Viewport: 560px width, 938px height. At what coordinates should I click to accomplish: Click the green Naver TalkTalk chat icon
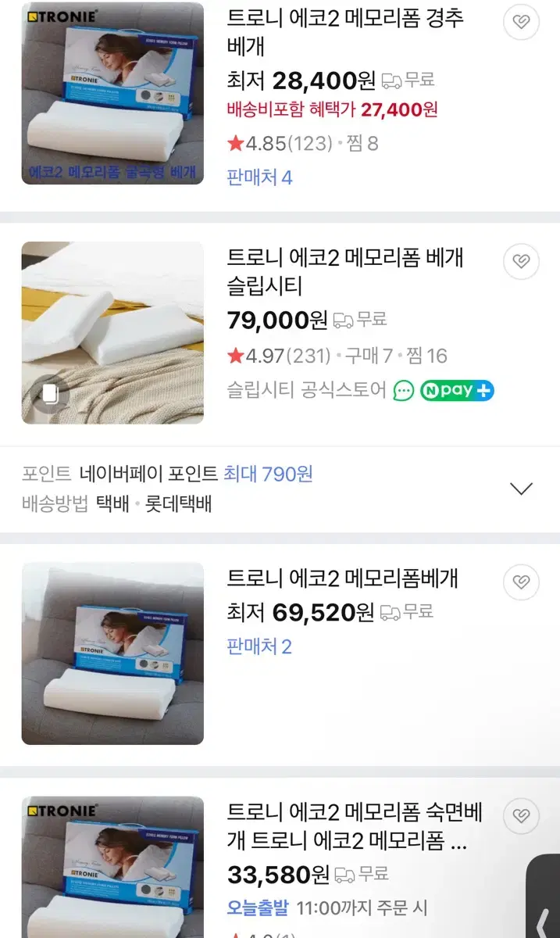(404, 390)
